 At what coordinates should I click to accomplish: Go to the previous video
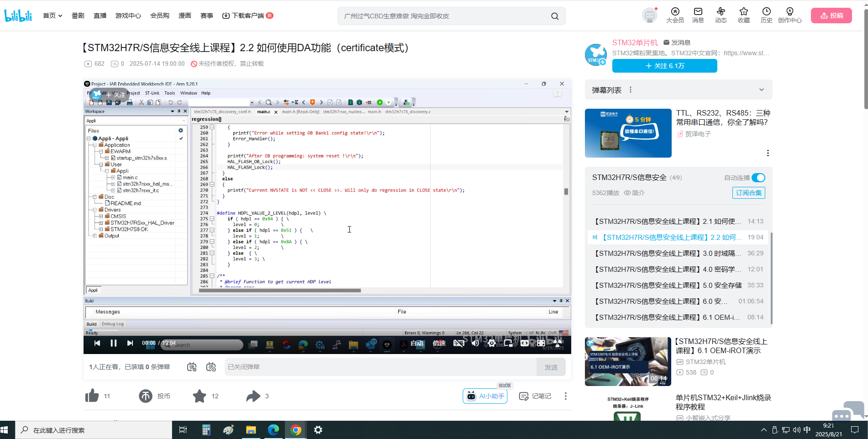point(97,343)
